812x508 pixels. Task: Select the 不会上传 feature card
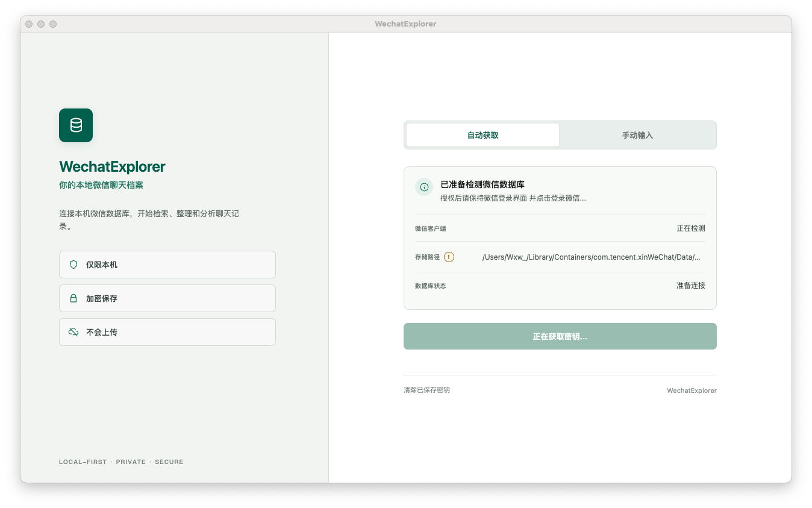[167, 332]
